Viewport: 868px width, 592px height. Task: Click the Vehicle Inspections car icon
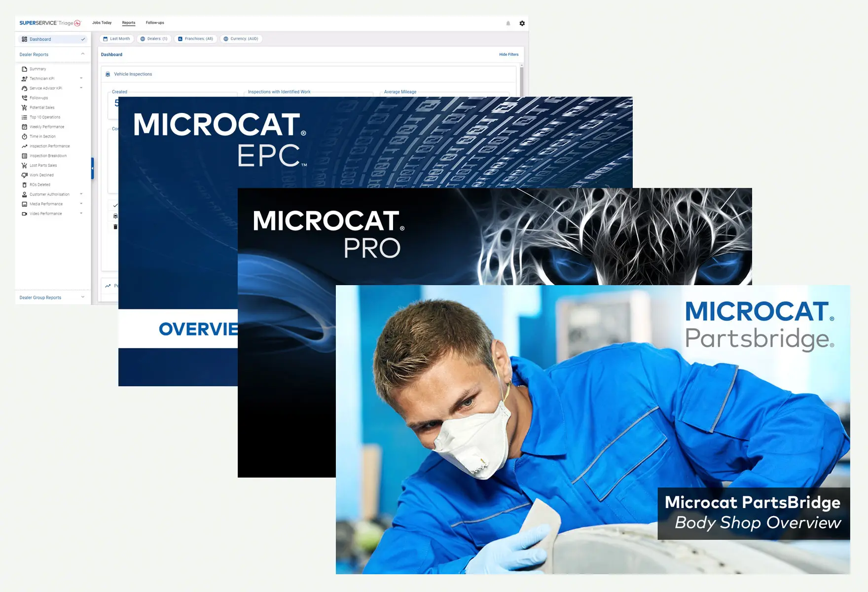(108, 74)
